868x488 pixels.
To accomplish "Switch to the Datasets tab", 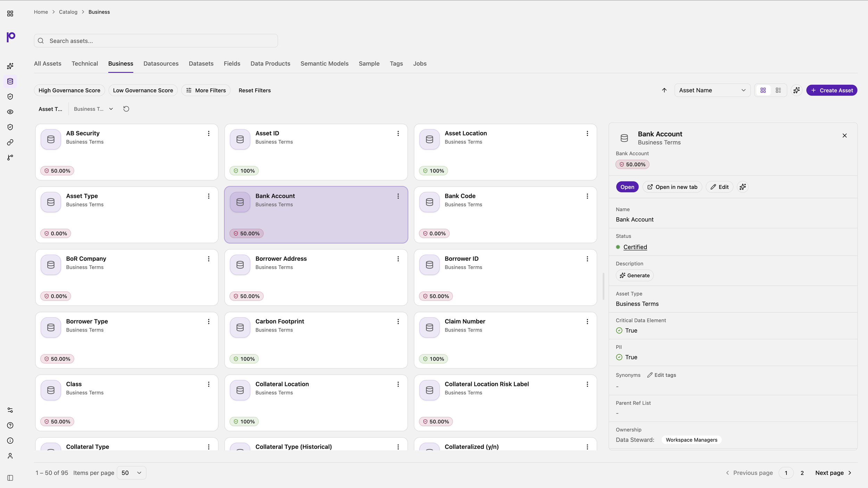I will (x=201, y=64).
